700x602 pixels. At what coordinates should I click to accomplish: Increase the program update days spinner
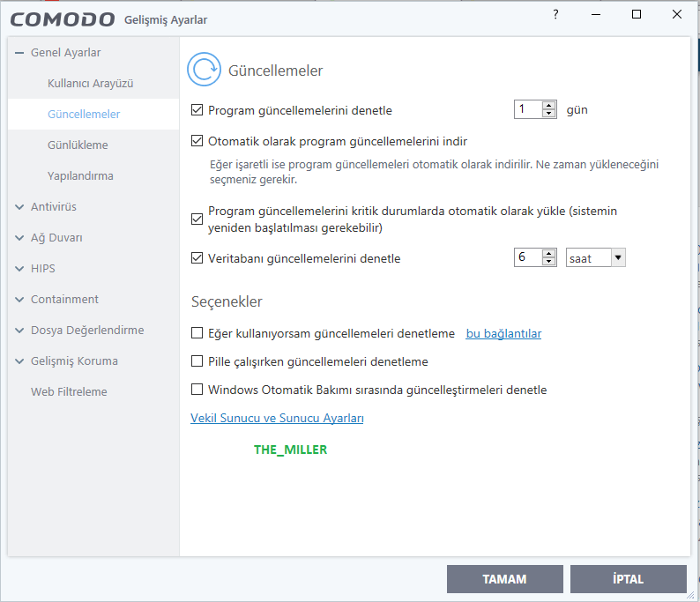(549, 106)
